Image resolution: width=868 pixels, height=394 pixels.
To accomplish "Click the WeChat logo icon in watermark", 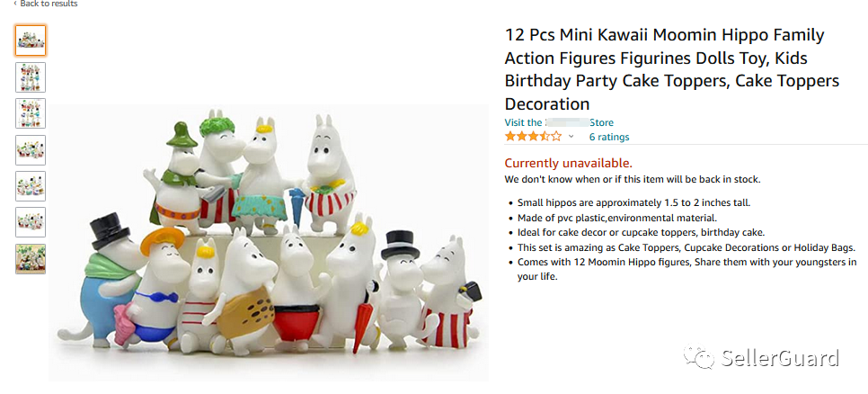I will point(700,358).
